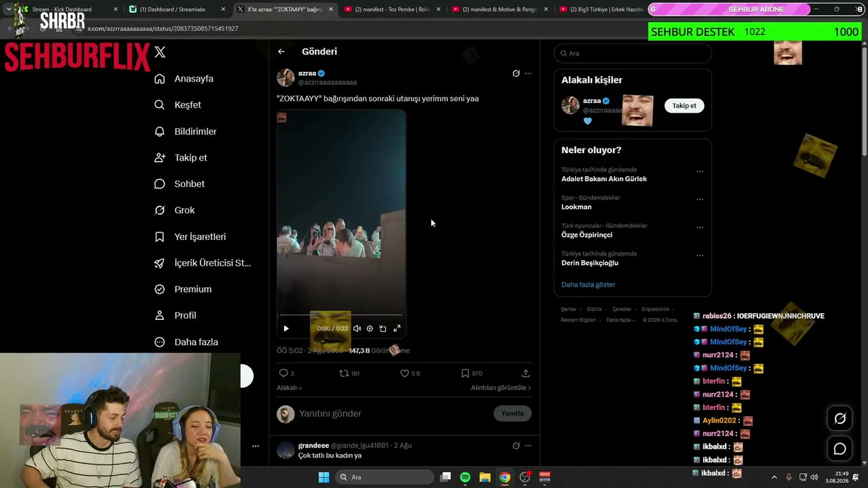Play the video in azraa's post
Image resolution: width=868 pixels, height=488 pixels.
click(x=286, y=329)
